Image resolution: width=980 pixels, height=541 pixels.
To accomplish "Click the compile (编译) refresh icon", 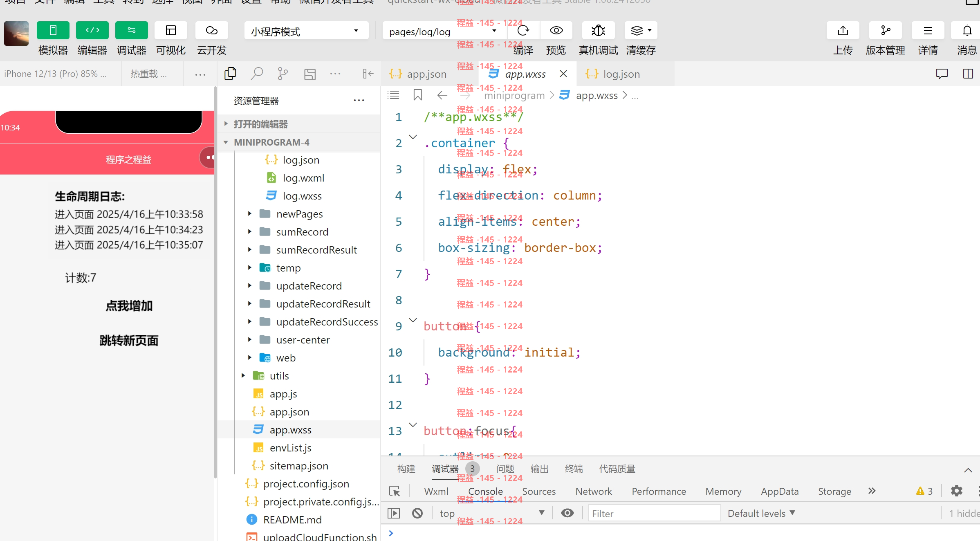I will (523, 31).
